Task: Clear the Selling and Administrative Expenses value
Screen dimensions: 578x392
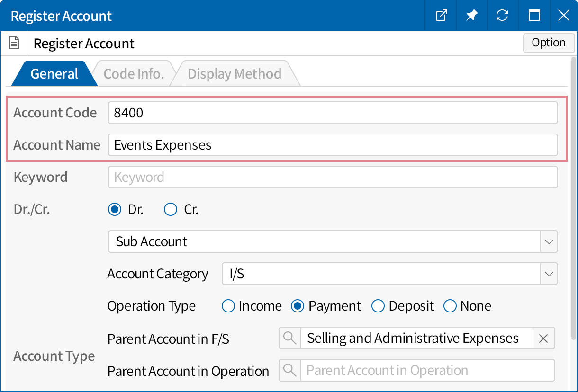Action: click(x=543, y=339)
